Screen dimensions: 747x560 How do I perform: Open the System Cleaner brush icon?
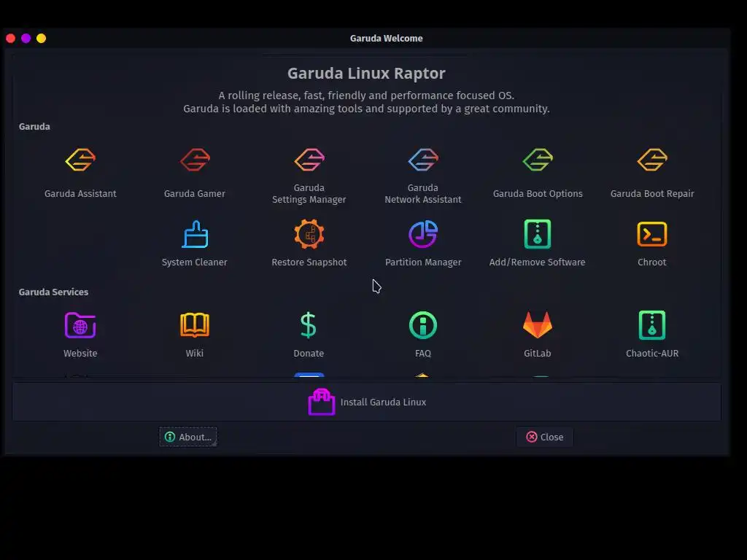[x=194, y=234]
